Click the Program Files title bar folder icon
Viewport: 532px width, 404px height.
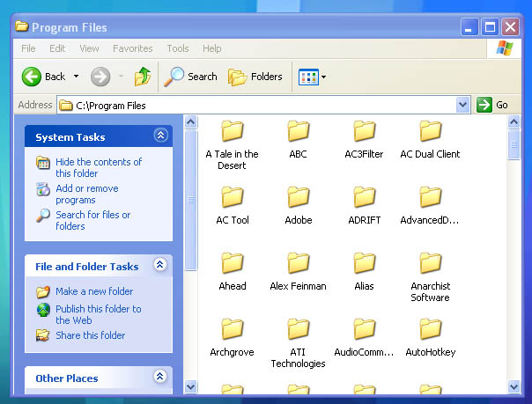pos(22,26)
